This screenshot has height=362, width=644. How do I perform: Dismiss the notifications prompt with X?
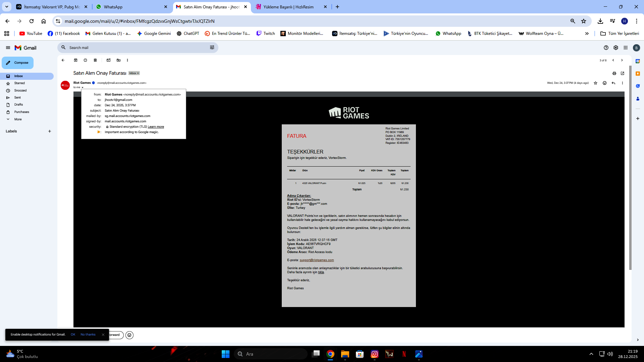[x=103, y=335]
